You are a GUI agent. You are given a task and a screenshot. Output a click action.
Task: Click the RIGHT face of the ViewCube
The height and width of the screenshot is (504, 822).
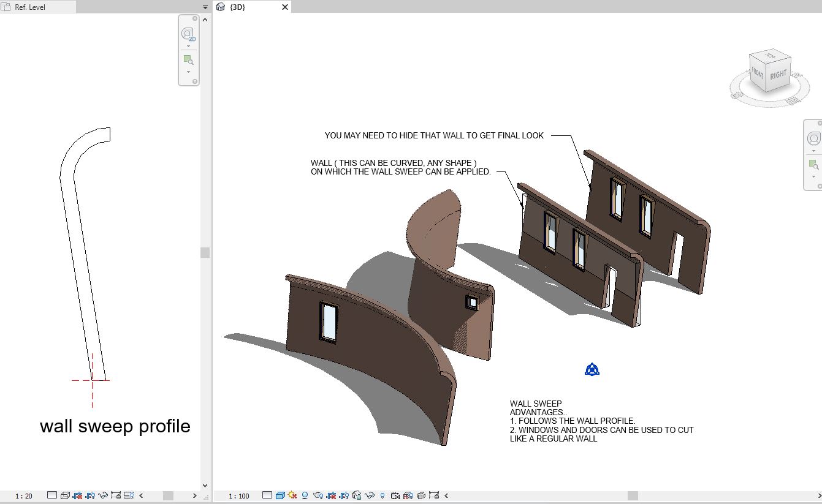(x=780, y=75)
